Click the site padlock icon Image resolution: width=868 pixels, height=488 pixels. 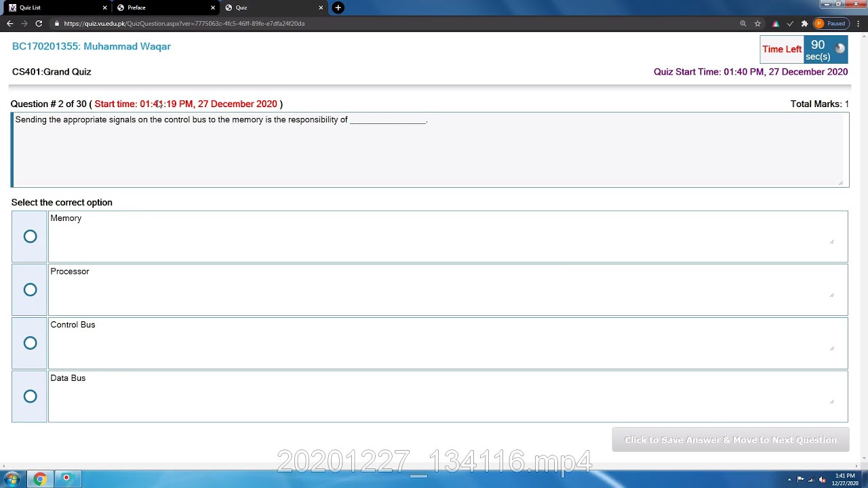click(57, 24)
